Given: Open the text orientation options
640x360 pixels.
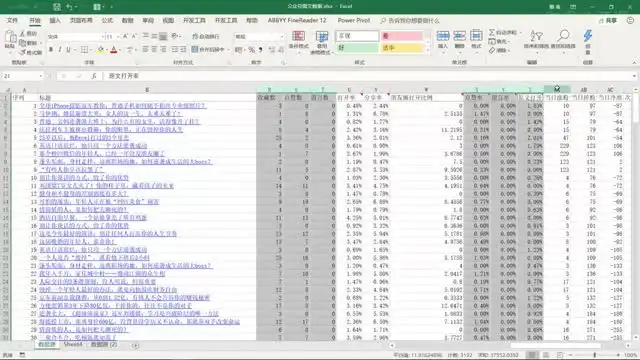Looking at the screenshot, I should [x=176, y=36].
